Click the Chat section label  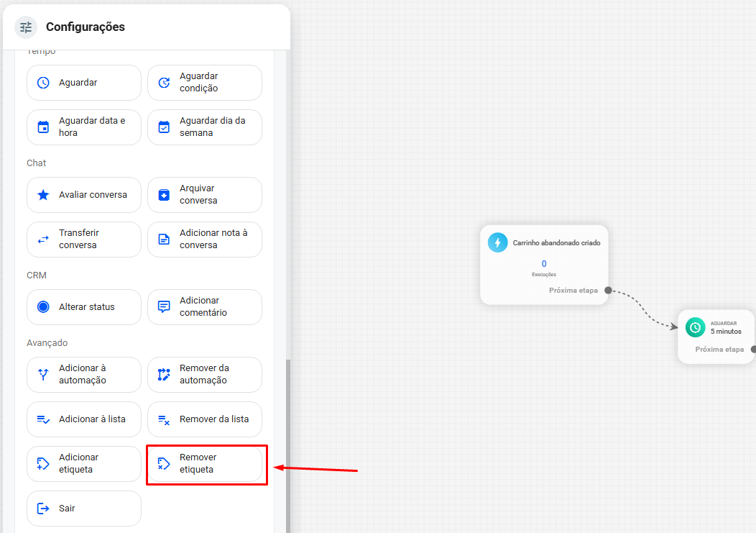36,163
